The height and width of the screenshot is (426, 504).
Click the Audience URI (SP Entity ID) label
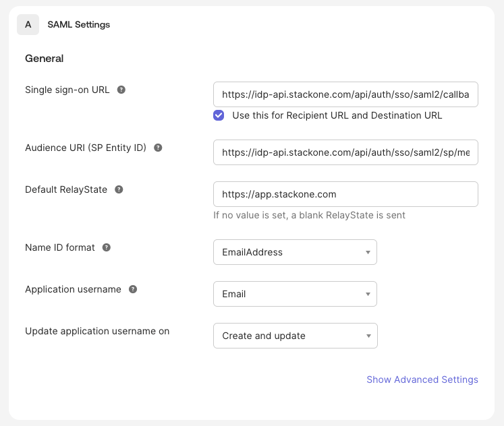86,148
